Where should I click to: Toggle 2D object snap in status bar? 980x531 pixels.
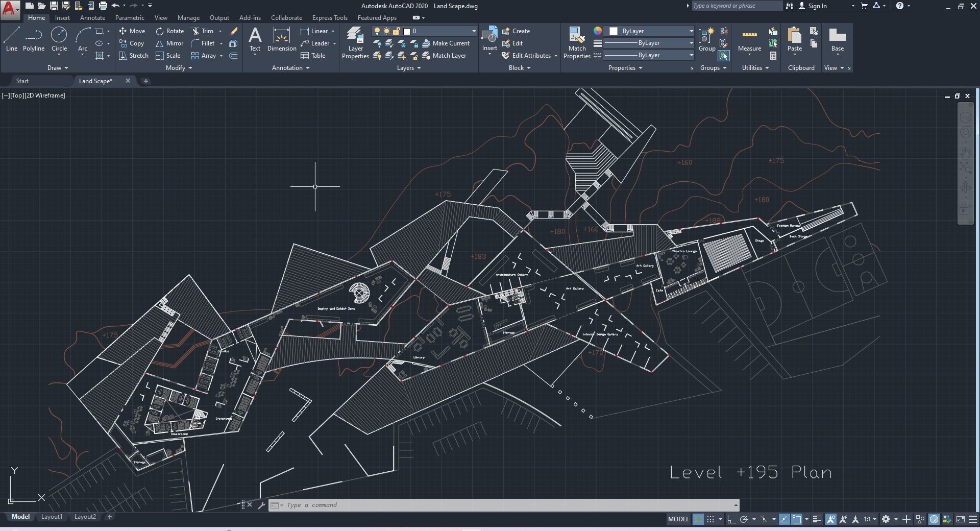click(x=797, y=519)
